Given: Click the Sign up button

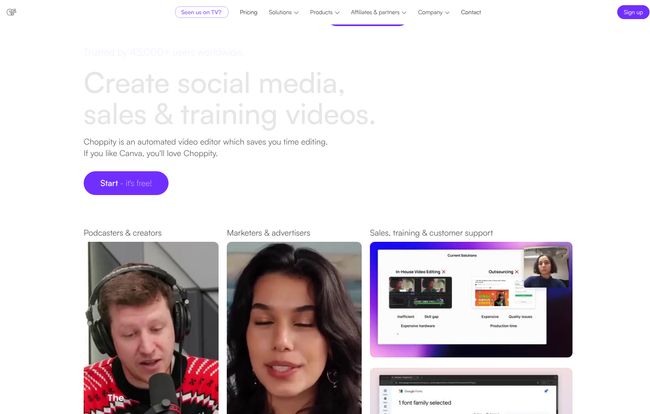Looking at the screenshot, I should 632,12.
